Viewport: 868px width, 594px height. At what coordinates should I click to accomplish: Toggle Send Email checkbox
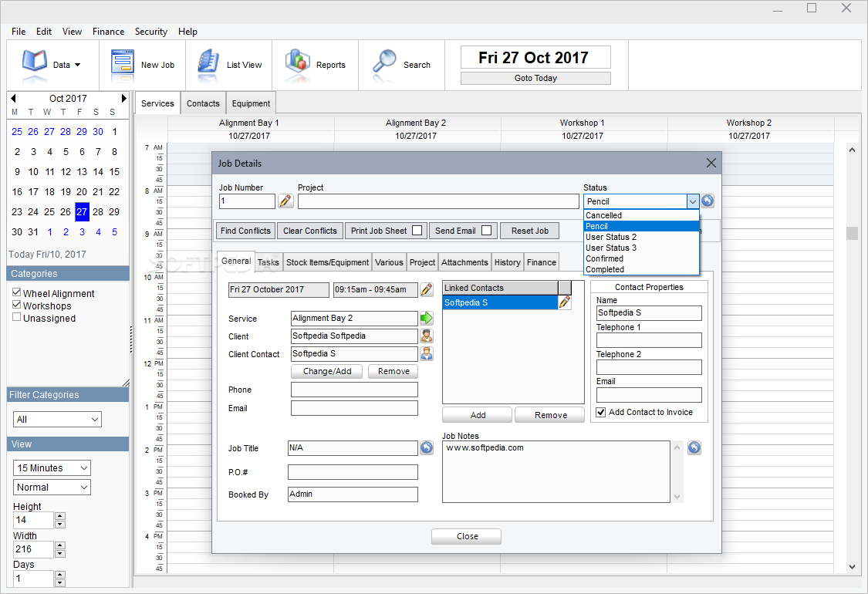coord(487,231)
